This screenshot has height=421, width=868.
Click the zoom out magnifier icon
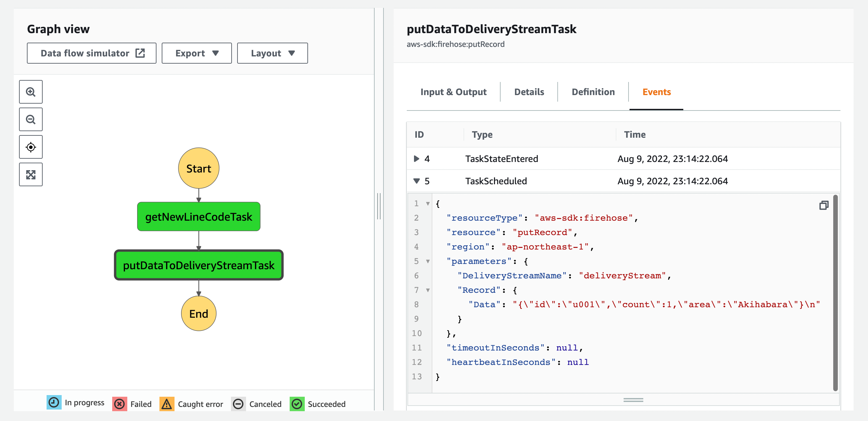(x=31, y=120)
